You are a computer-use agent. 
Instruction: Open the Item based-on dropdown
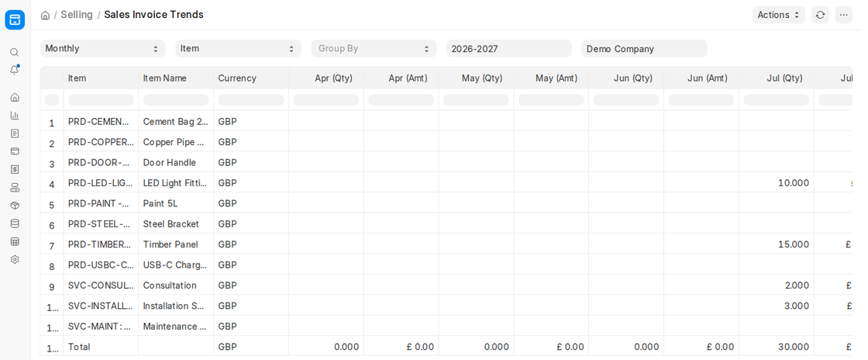point(238,48)
